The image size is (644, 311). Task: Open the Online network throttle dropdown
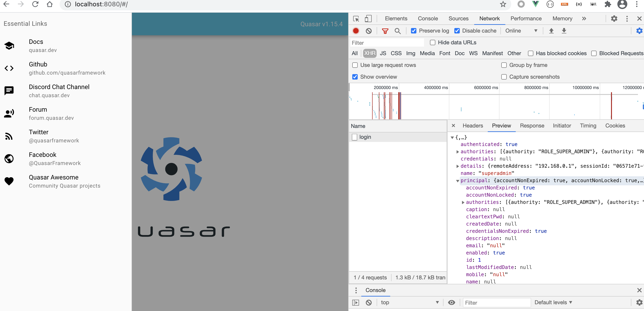522,31
